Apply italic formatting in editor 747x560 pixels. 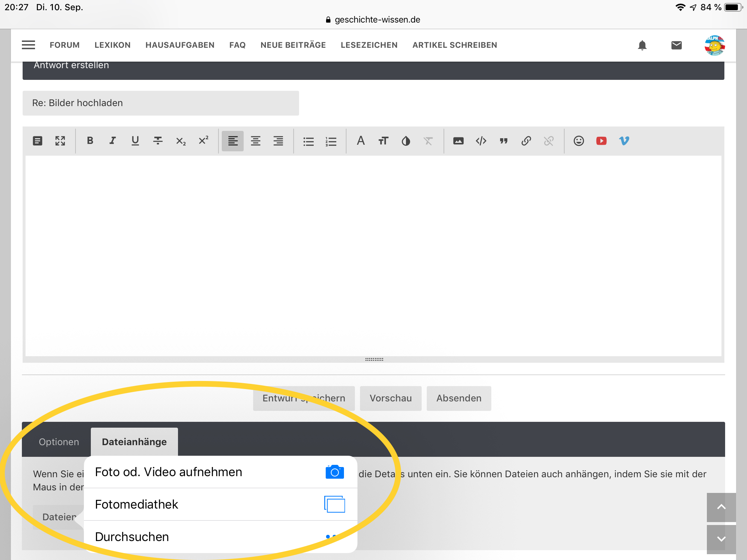tap(113, 141)
